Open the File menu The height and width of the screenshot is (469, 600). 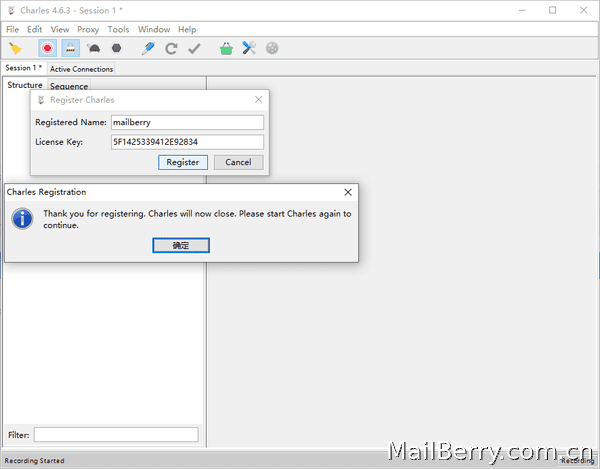click(x=12, y=29)
